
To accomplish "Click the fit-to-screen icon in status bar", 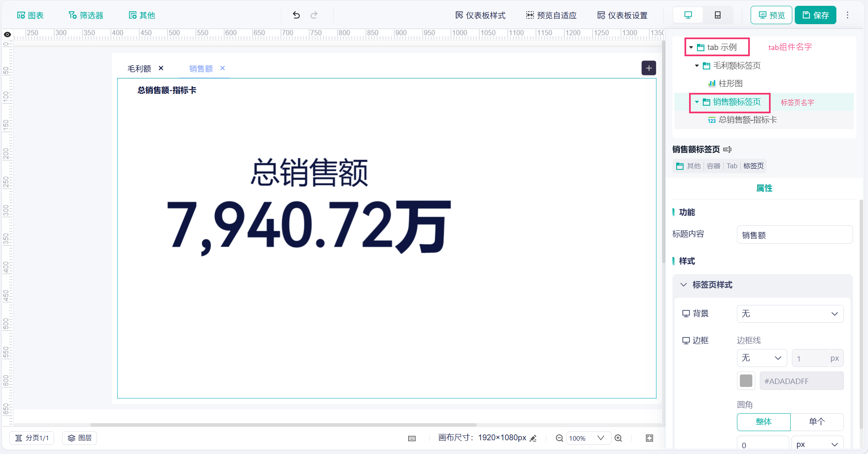I will (650, 438).
